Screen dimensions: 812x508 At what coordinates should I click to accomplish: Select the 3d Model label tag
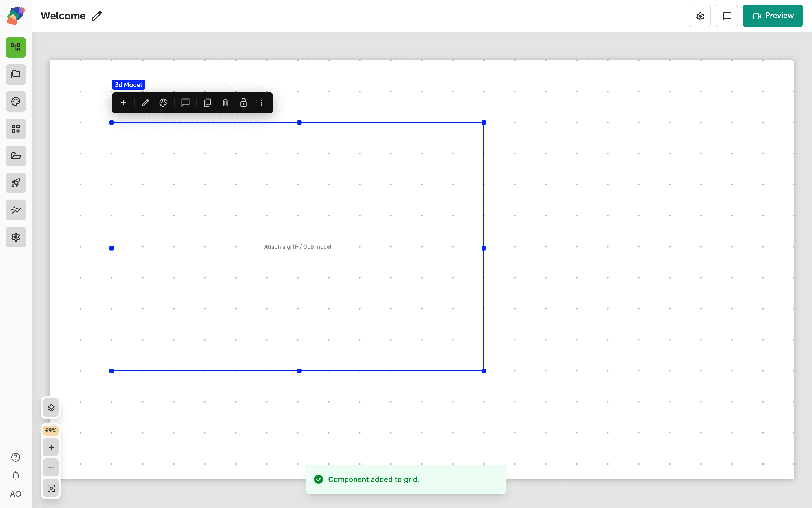[x=129, y=85]
